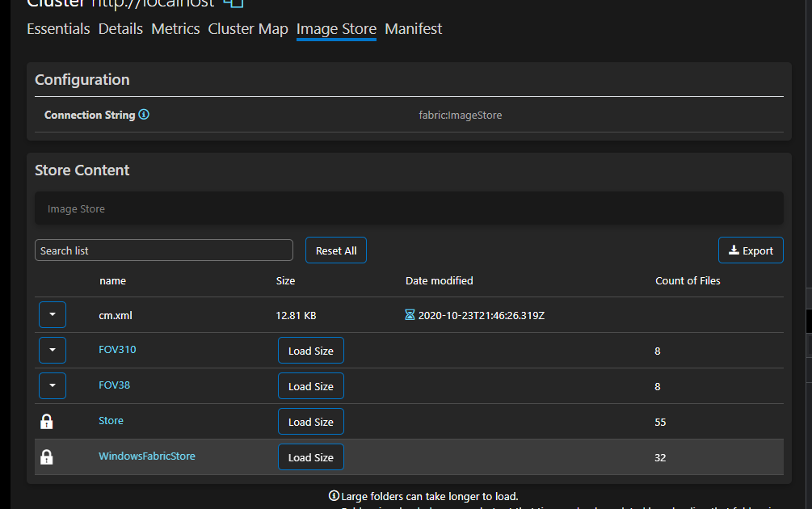Image resolution: width=812 pixels, height=509 pixels.
Task: Click the info icon before the large folders warning
Action: pyautogui.click(x=333, y=495)
